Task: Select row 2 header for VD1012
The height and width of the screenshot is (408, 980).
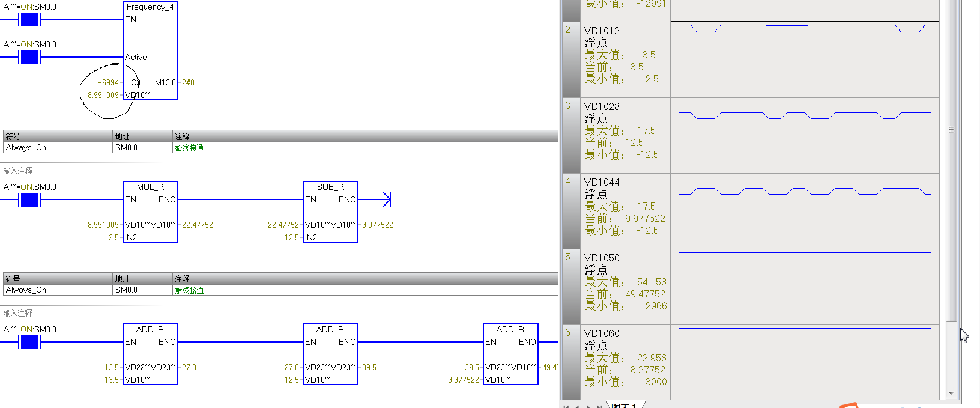Action: pos(571,59)
